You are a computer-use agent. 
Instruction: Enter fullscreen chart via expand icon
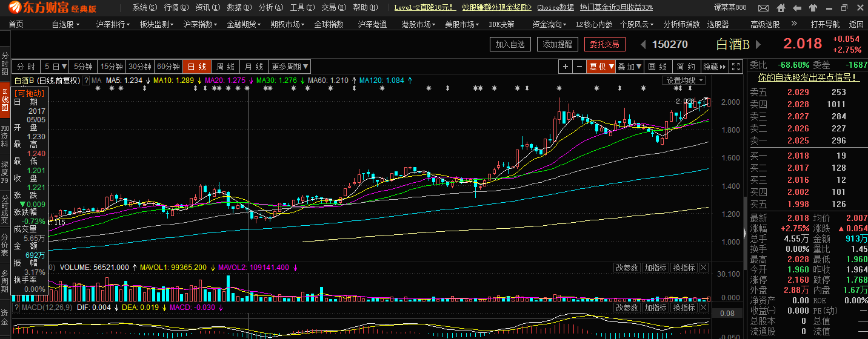736,67
